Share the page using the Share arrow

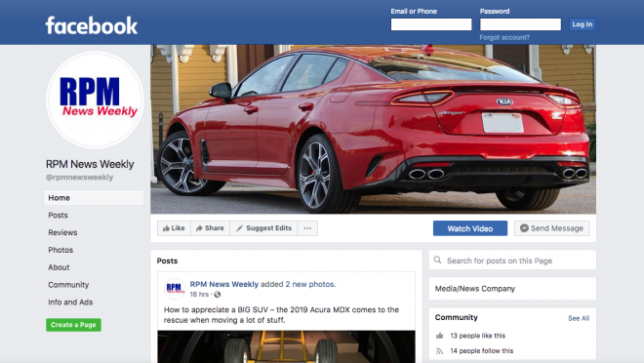[210, 228]
